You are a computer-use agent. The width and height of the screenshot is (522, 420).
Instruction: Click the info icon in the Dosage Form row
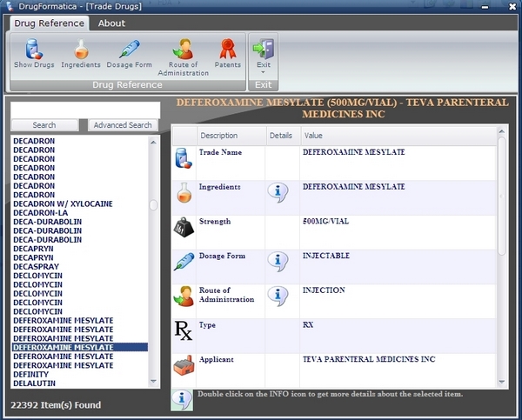[278, 262]
